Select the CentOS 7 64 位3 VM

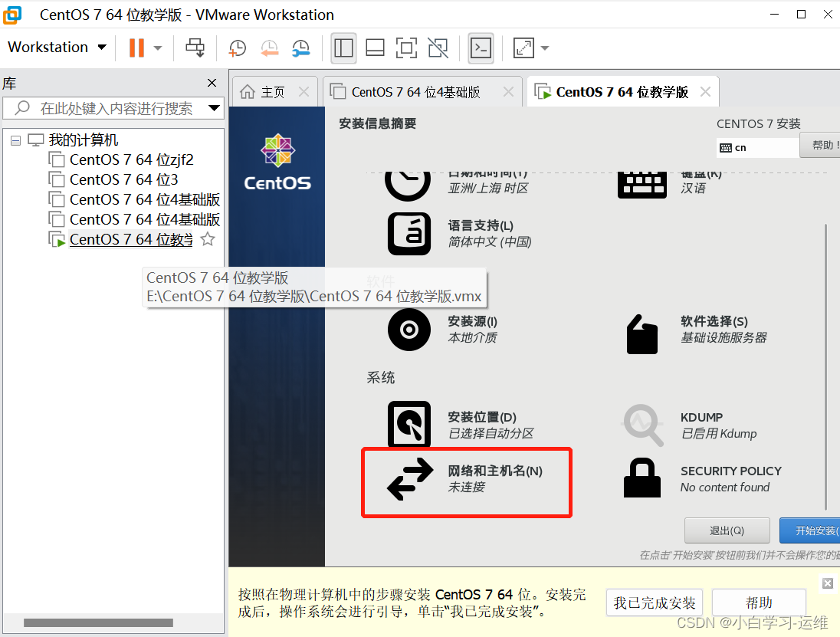(123, 179)
